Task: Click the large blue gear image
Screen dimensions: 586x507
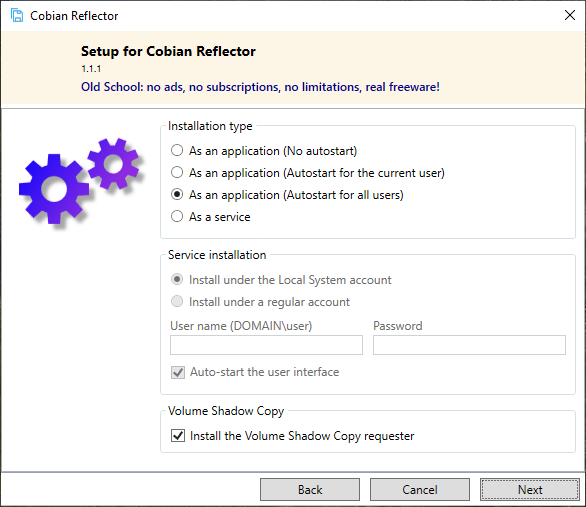Action: point(54,189)
